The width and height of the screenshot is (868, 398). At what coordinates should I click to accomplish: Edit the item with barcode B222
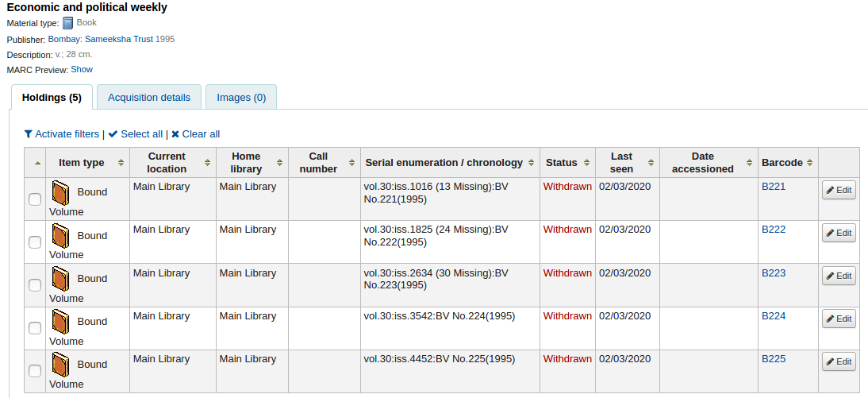click(x=839, y=233)
